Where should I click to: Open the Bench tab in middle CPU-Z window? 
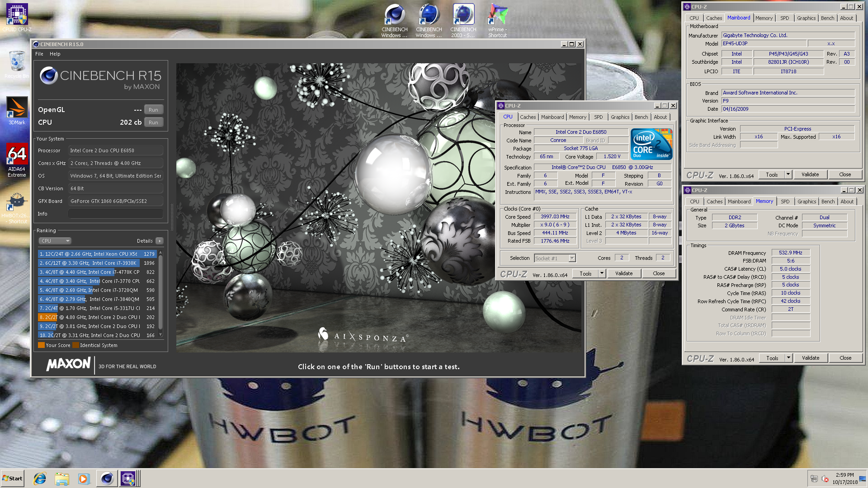pyautogui.click(x=641, y=117)
